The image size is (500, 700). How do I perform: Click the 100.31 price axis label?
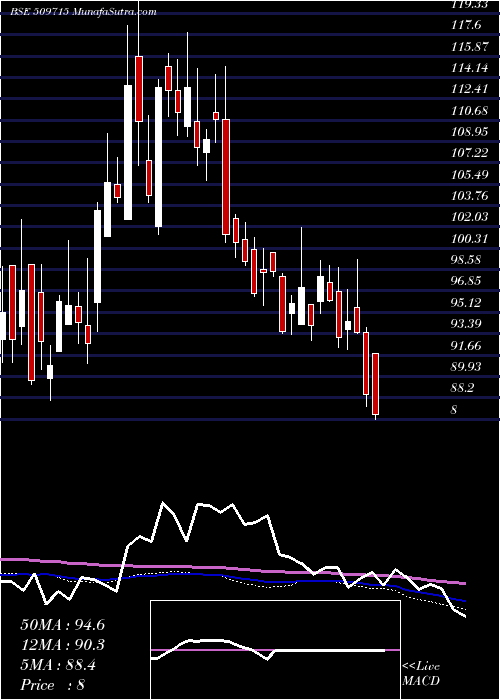pos(469,239)
